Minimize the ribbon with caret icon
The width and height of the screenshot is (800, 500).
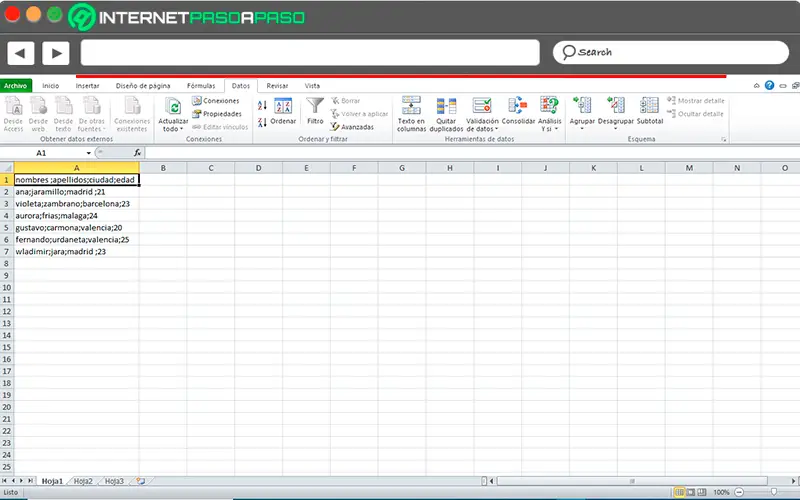[757, 86]
